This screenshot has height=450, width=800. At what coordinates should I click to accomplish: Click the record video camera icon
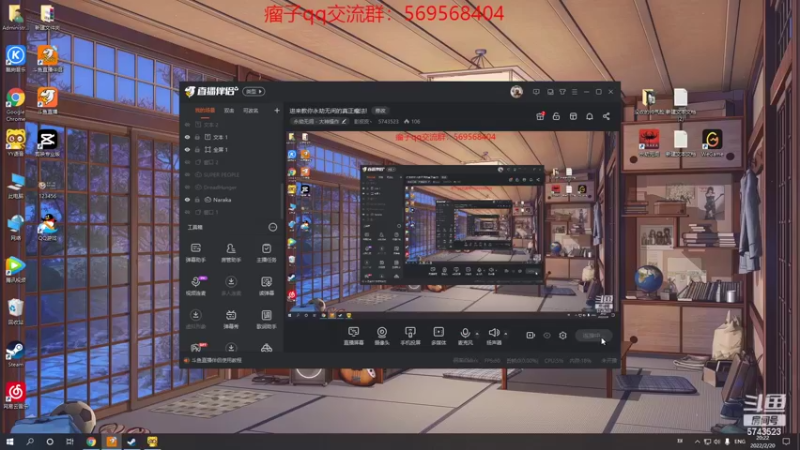[x=531, y=335]
